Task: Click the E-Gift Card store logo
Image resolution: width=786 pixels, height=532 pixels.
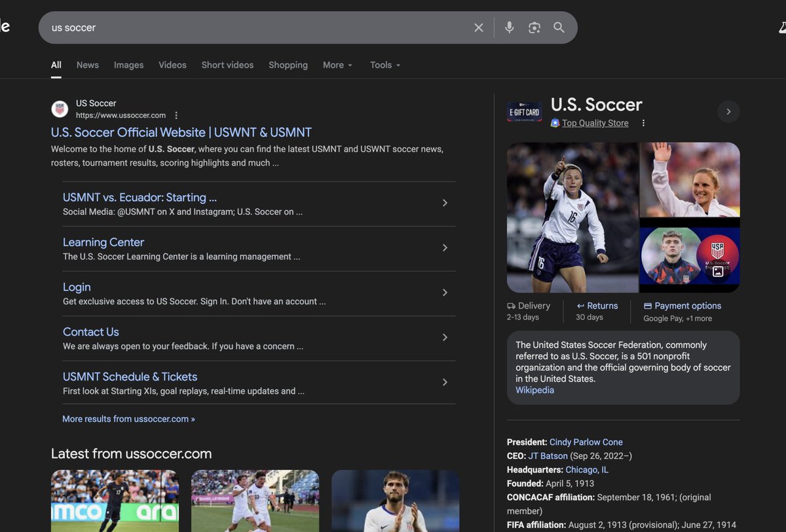Action: [x=525, y=112]
